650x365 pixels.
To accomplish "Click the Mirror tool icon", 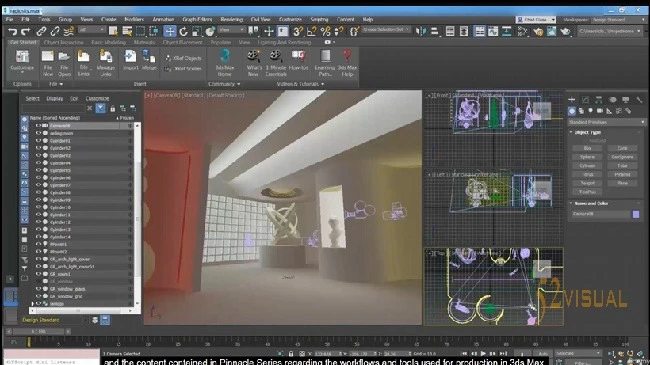I will [x=421, y=31].
